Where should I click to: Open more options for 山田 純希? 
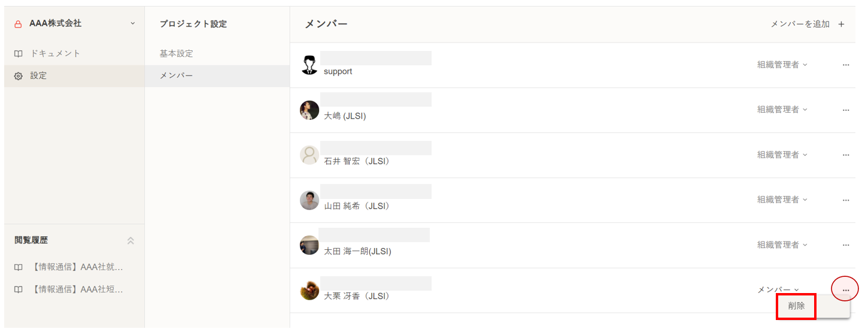(845, 200)
